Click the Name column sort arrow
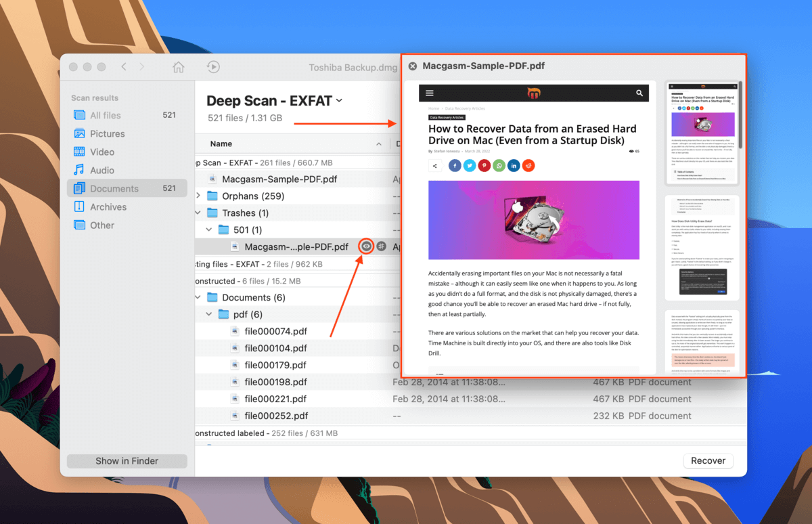Viewport: 812px width, 524px height. [x=379, y=144]
